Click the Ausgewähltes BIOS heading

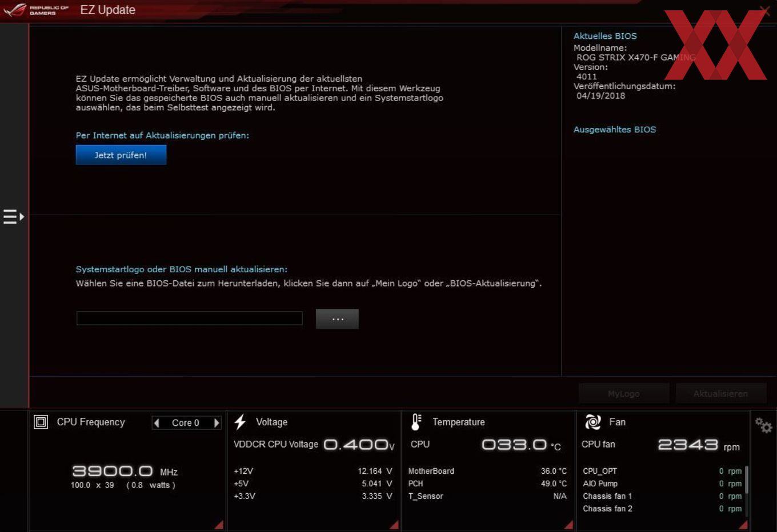(615, 130)
